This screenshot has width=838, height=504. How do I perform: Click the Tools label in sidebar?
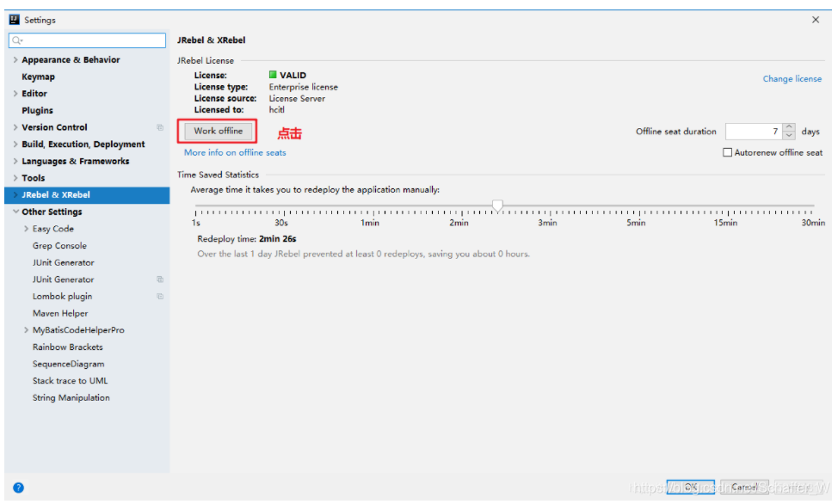34,178
